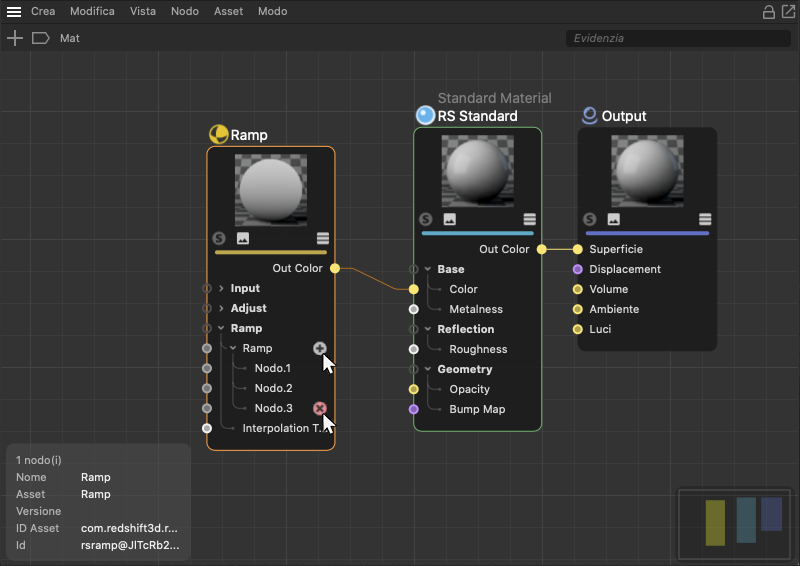Viewport: 800px width, 566px height.
Task: Click into the Evidenzia search field
Action: coord(678,38)
